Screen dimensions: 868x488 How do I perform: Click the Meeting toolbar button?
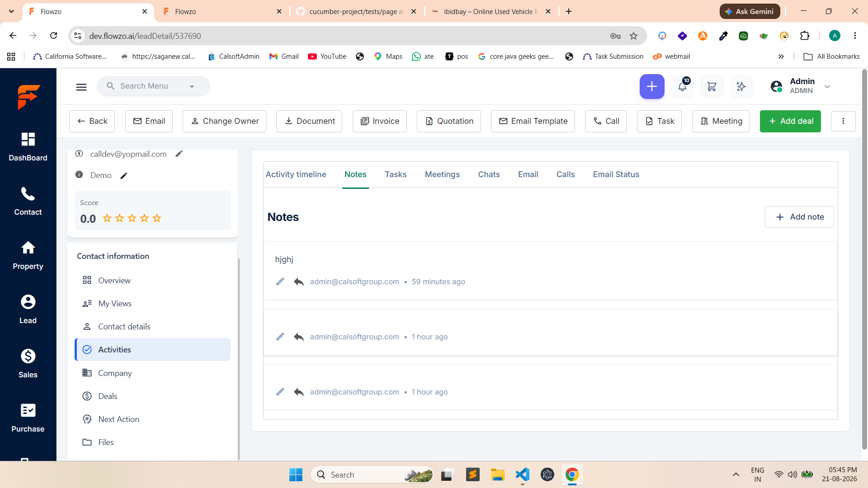[x=721, y=121]
